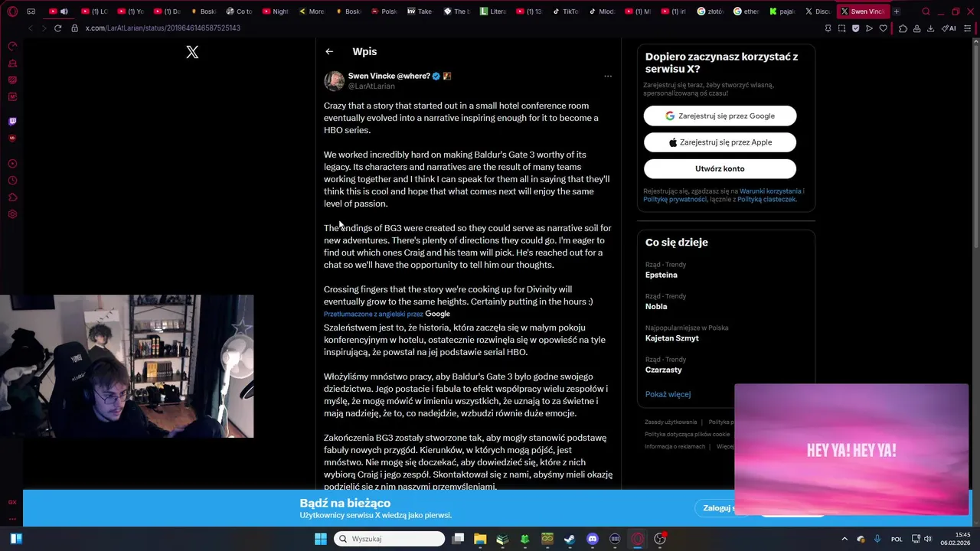Image resolution: width=980 pixels, height=551 pixels.
Task: Click the heart bookmark icon in the toolbar
Action: [883, 28]
